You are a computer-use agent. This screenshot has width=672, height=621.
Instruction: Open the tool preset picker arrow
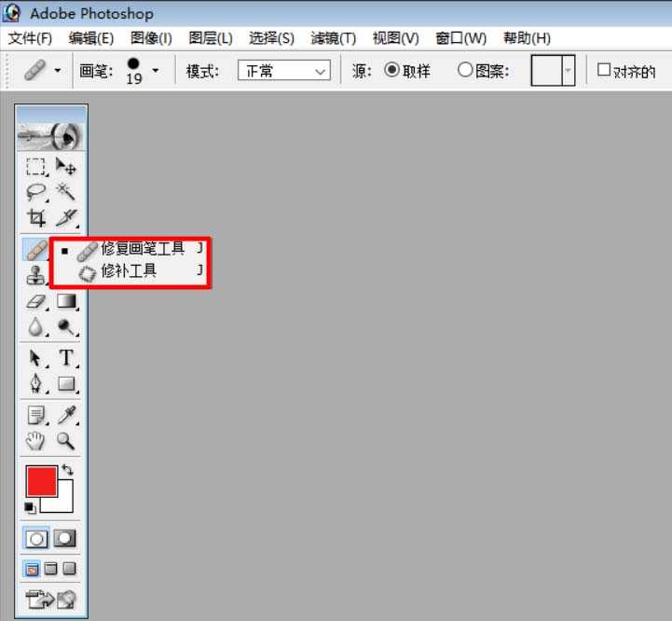(x=58, y=70)
